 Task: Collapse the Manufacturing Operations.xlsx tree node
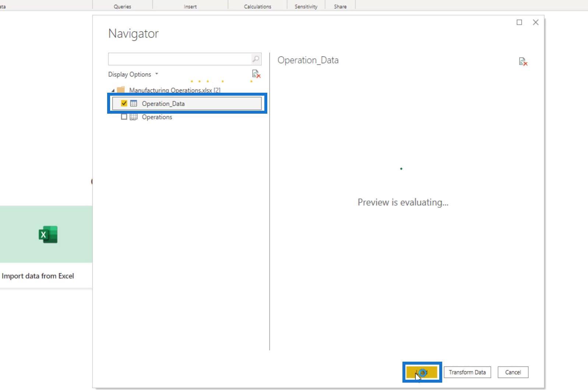point(113,91)
